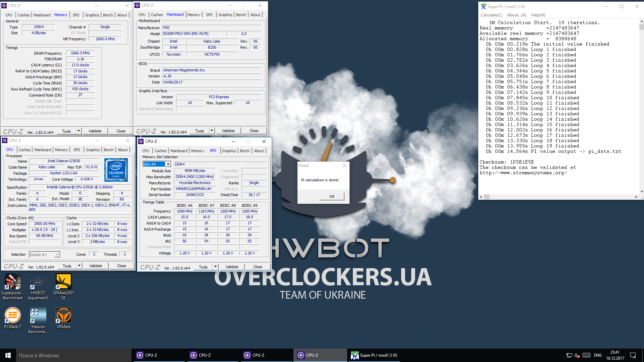This screenshot has width=644, height=362.
Task: Open PCMark 7 desktop icon
Action: tap(13, 318)
